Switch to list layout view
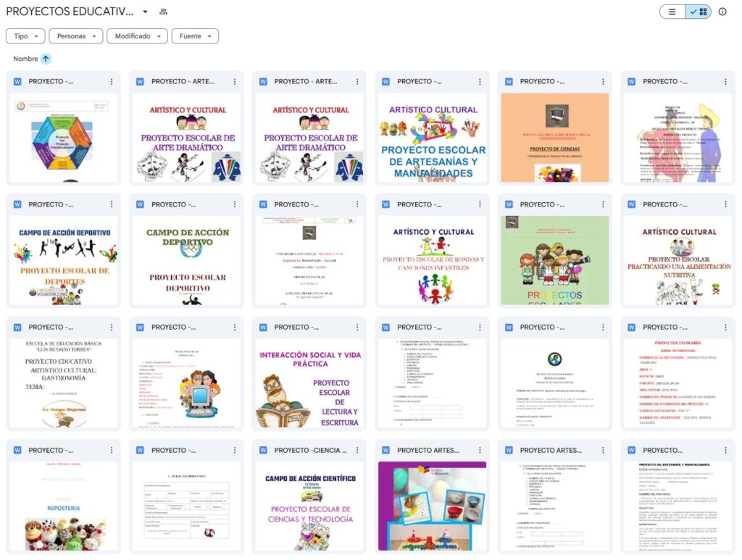Viewport: 742px width, 560px height. (672, 12)
